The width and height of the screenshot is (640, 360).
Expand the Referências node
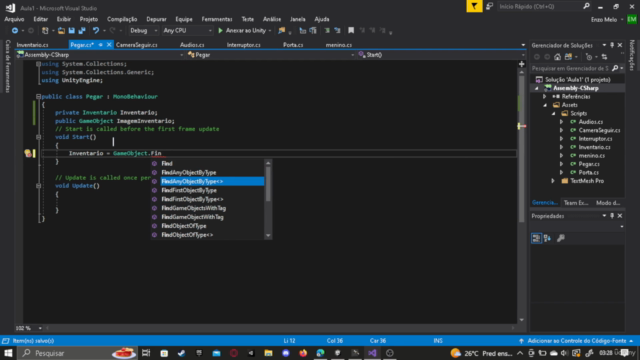tap(544, 97)
